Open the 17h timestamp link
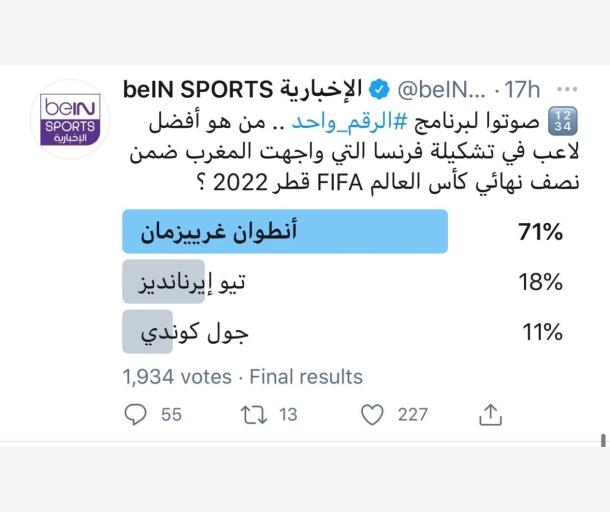Screen dimensions: 610x512 click(x=523, y=90)
